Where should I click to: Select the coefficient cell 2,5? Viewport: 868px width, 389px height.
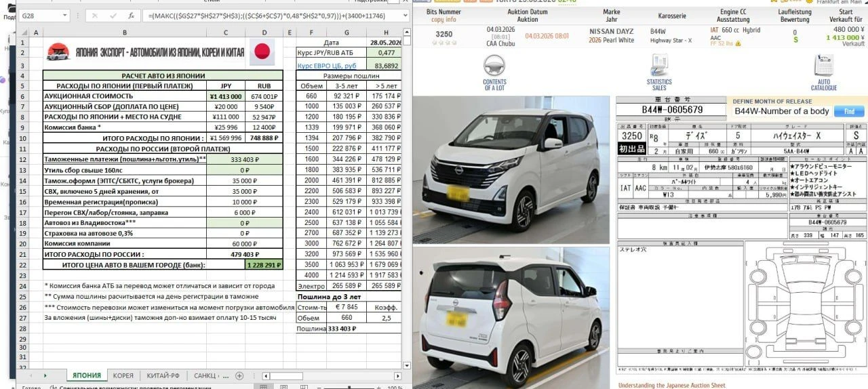point(385,317)
